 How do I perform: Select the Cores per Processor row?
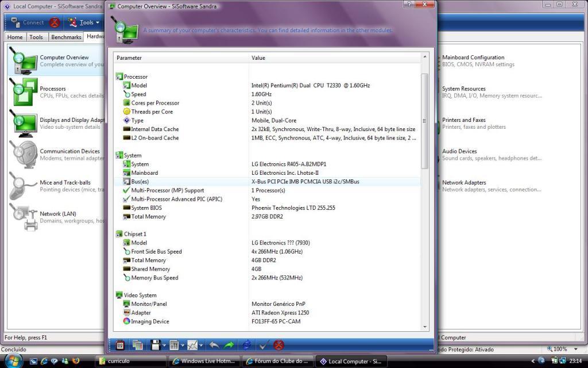pyautogui.click(x=268, y=103)
